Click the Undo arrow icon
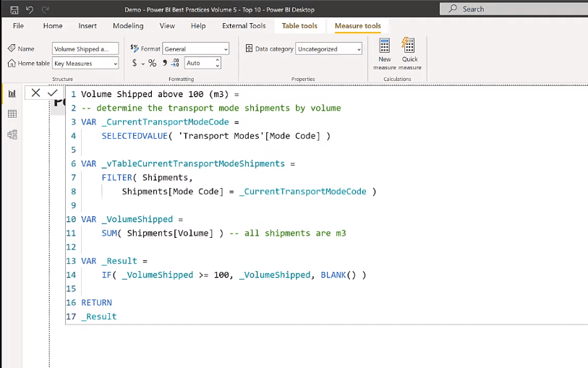 (x=30, y=9)
